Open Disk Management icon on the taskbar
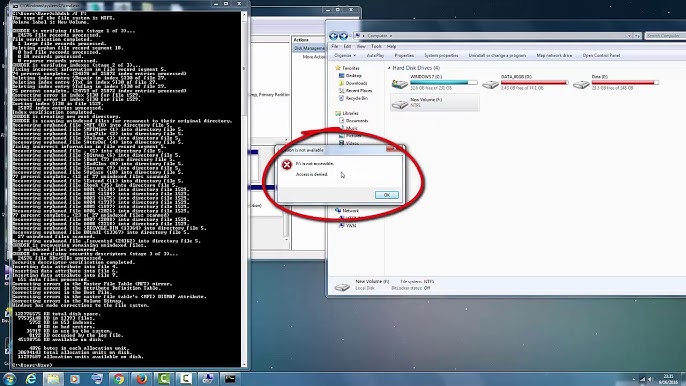The image size is (686, 386). [x=96, y=379]
